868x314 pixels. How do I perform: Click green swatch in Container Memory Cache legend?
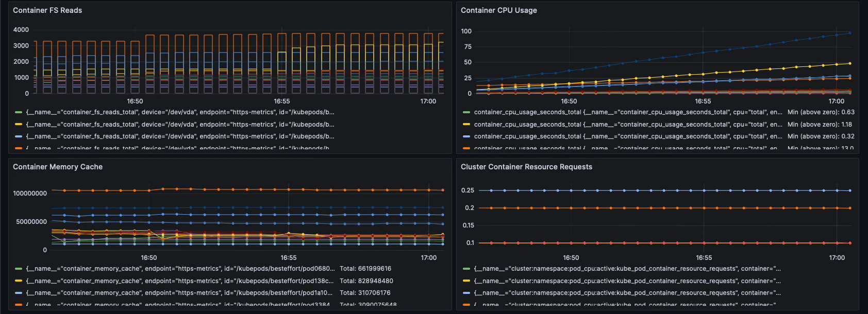coord(19,269)
